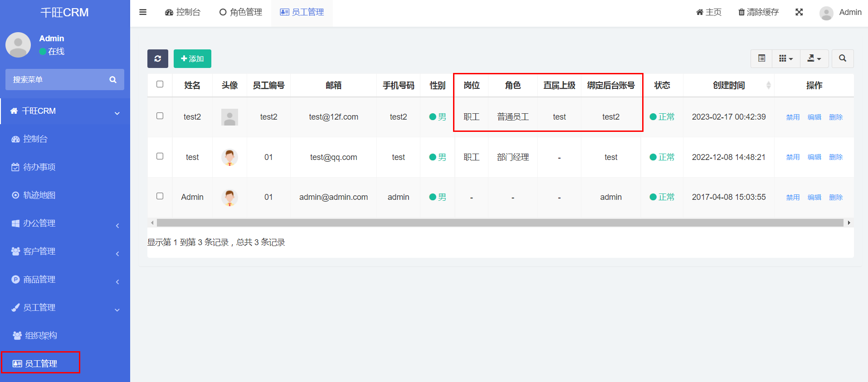Viewport: 868px width, 382px height.
Task: Click 编辑 for the test row
Action: tap(814, 157)
